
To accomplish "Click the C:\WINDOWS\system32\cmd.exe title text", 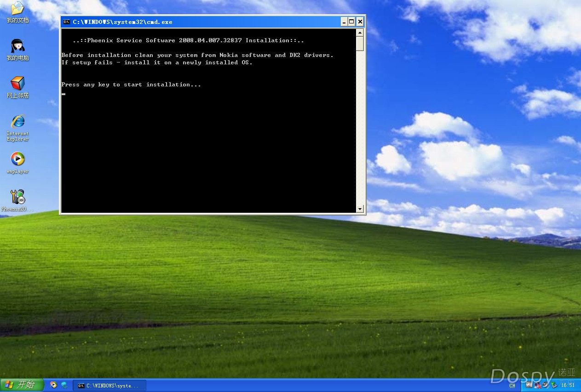I will (122, 22).
